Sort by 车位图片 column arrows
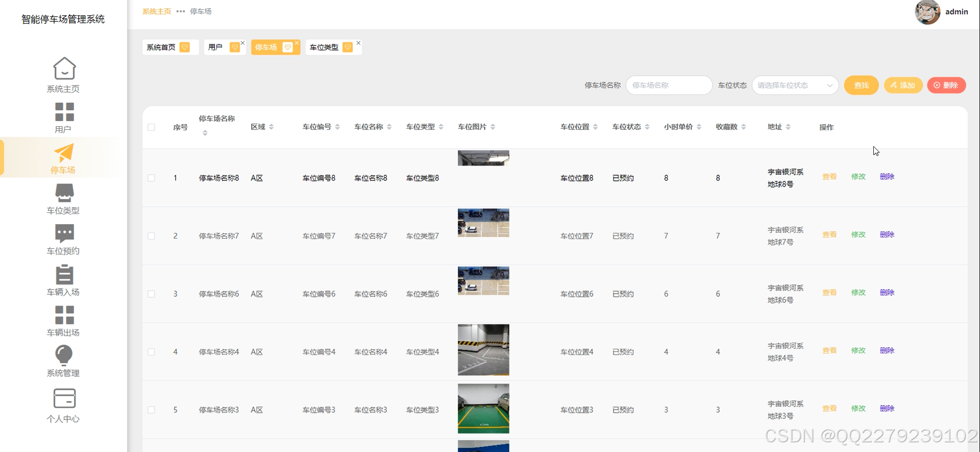Image resolution: width=980 pixels, height=452 pixels. coord(493,127)
